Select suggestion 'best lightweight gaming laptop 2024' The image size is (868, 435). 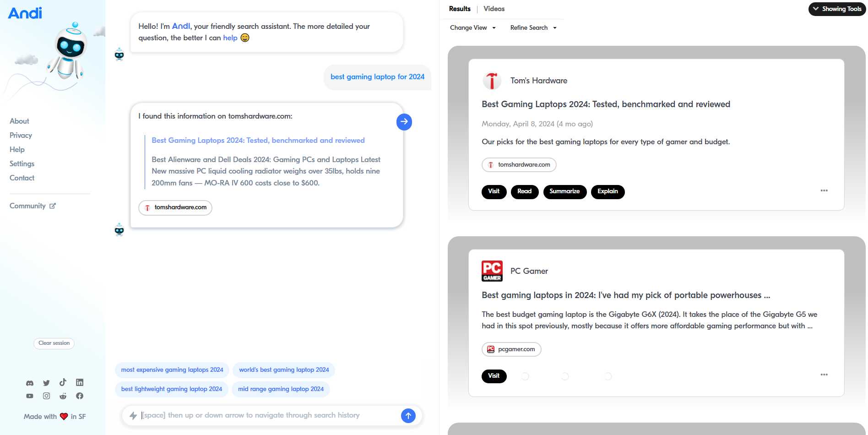pos(172,389)
